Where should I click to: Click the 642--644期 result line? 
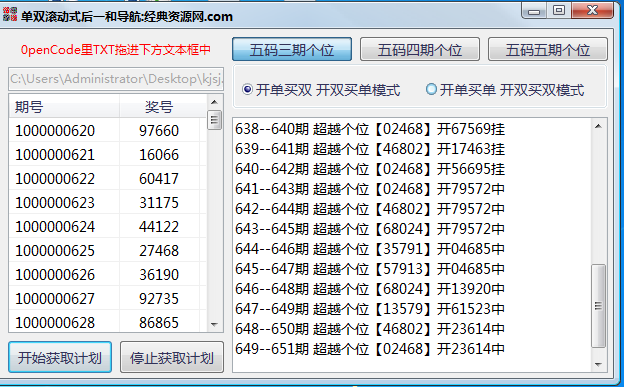coord(370,209)
